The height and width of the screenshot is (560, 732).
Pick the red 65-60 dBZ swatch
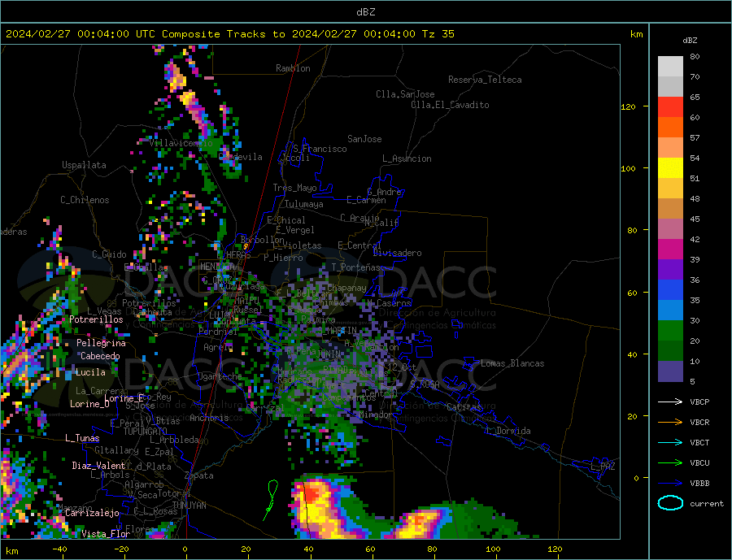tap(670, 106)
